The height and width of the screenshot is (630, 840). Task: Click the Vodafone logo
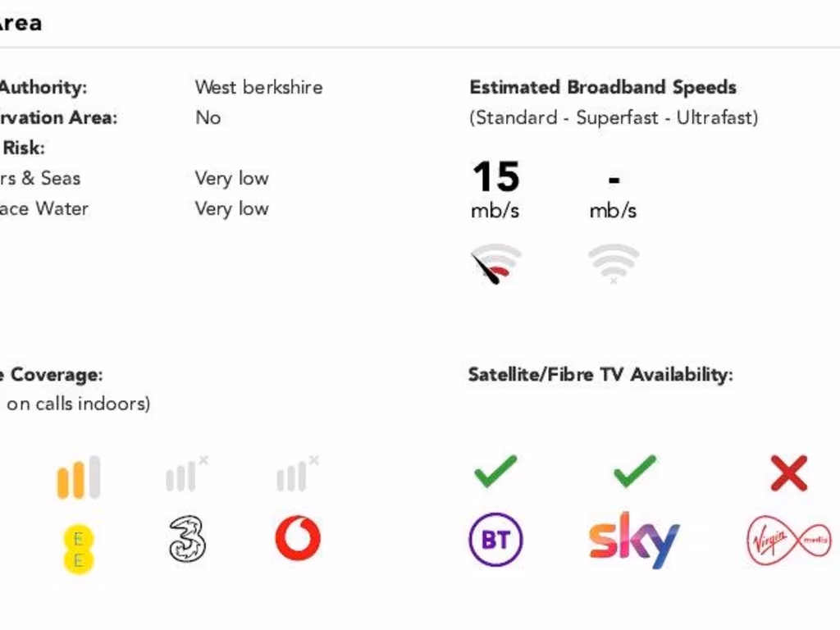(x=297, y=539)
